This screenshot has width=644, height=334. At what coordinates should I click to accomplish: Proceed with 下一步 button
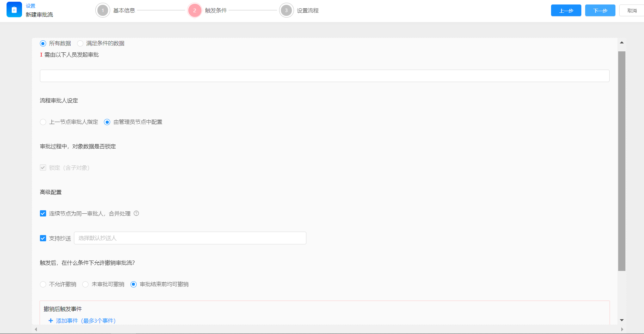[600, 11]
